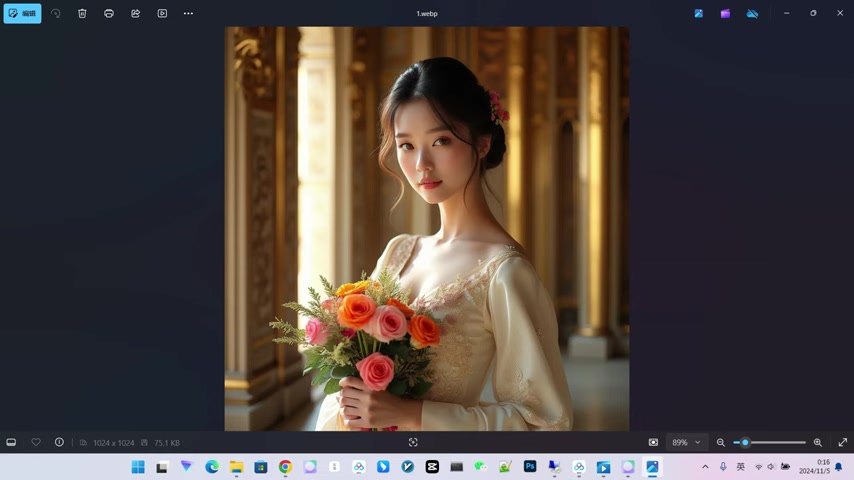
Task: Click the Scan text icon below image
Action: [413, 442]
